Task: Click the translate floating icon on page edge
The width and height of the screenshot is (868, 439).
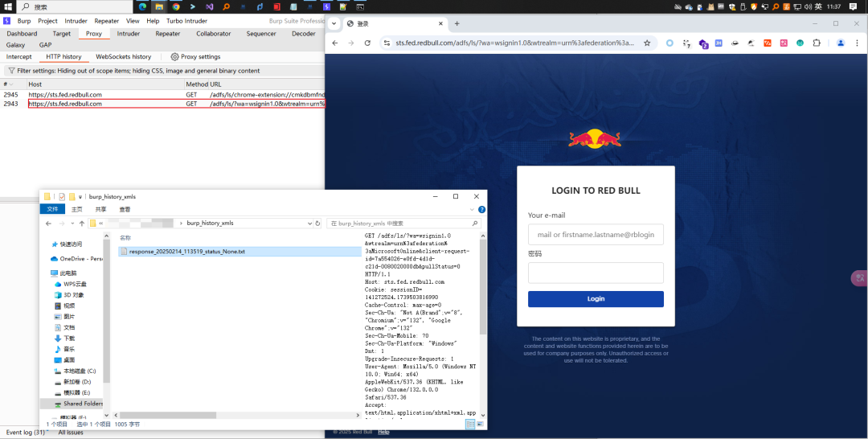Action: pos(859,278)
